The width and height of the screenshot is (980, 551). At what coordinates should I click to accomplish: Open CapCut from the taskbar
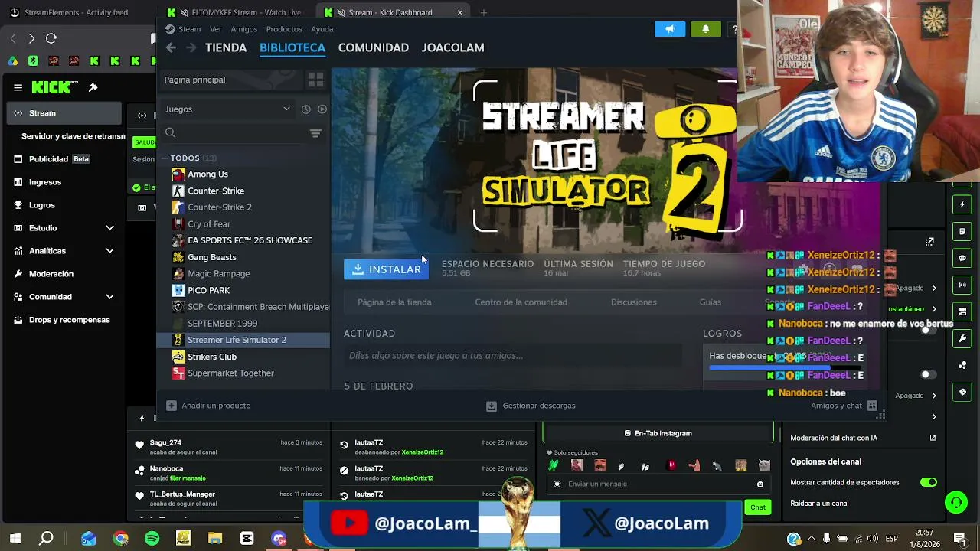tap(247, 539)
